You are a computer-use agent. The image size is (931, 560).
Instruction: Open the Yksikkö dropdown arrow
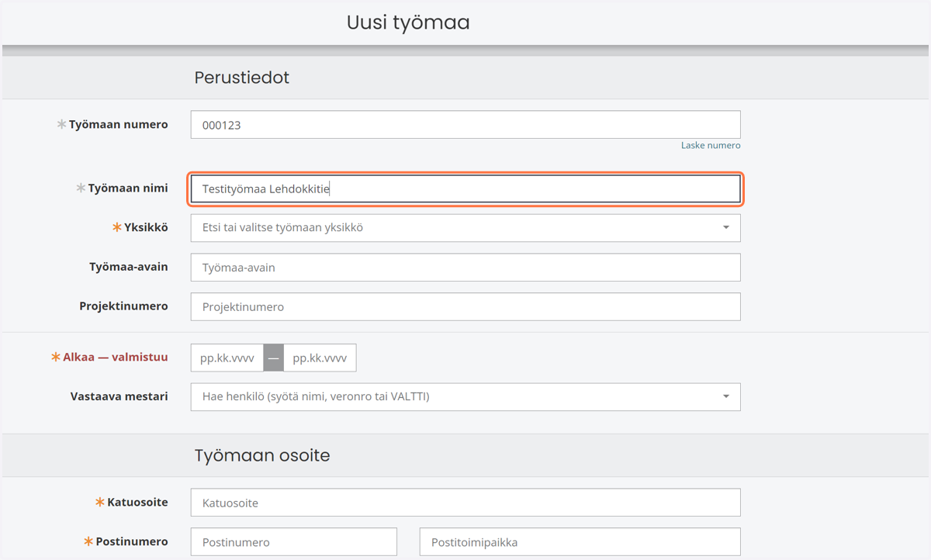point(726,228)
